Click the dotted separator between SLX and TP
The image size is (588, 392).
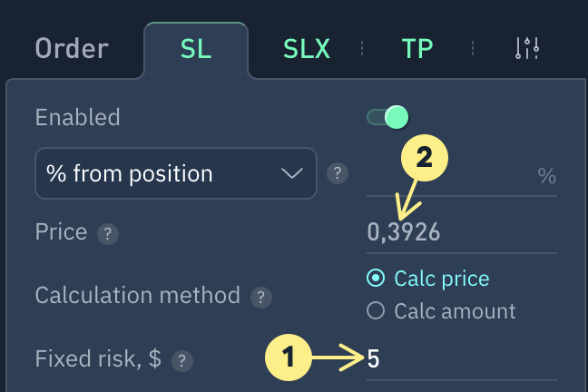(362, 48)
